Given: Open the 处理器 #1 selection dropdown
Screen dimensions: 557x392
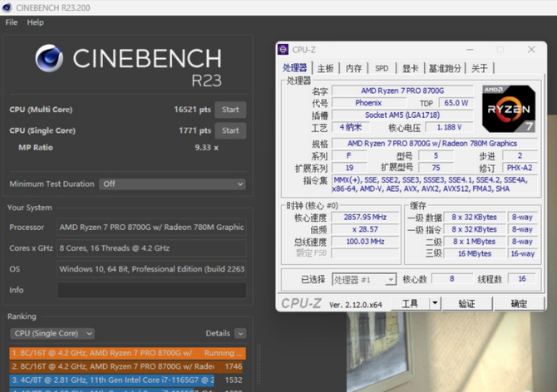Looking at the screenshot, I should [x=364, y=280].
